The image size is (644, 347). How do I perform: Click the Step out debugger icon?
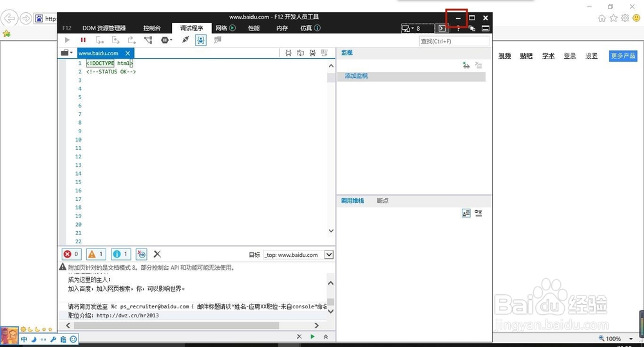click(x=131, y=40)
